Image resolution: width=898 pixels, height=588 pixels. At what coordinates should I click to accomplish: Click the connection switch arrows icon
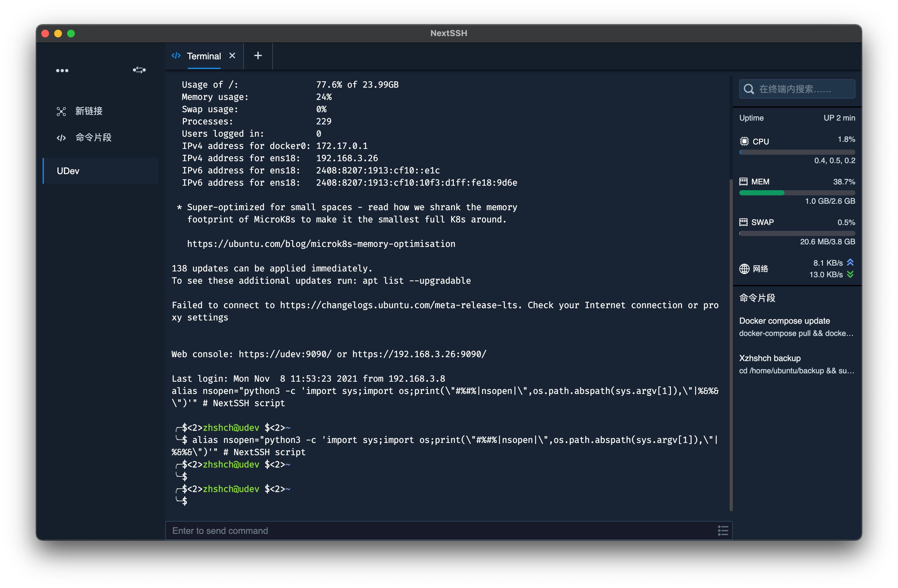(x=139, y=70)
